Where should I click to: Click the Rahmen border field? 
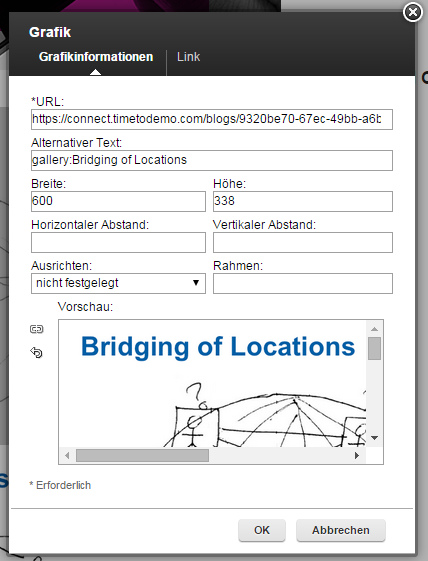pyautogui.click(x=303, y=283)
